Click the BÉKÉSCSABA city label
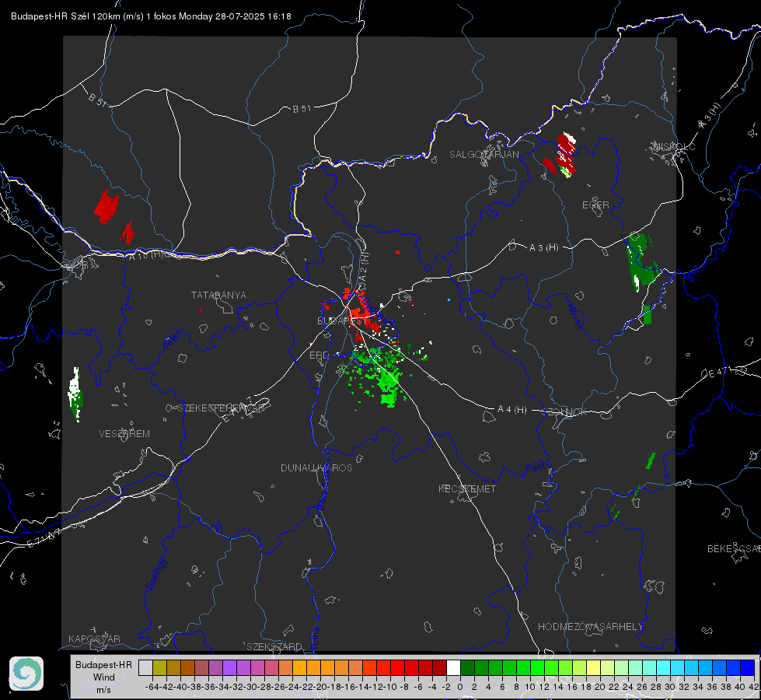Image resolution: width=761 pixels, height=700 pixels. (x=734, y=549)
